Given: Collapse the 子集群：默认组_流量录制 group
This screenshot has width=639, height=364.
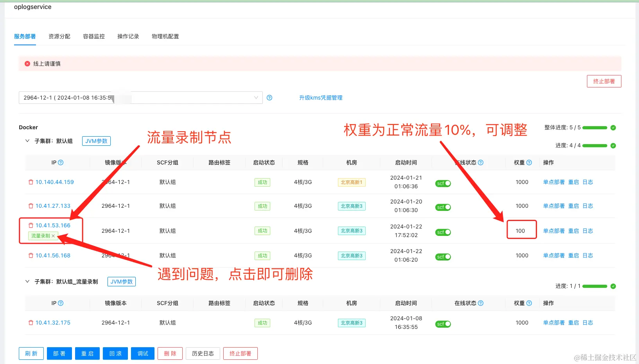Looking at the screenshot, I should pyautogui.click(x=27, y=281).
